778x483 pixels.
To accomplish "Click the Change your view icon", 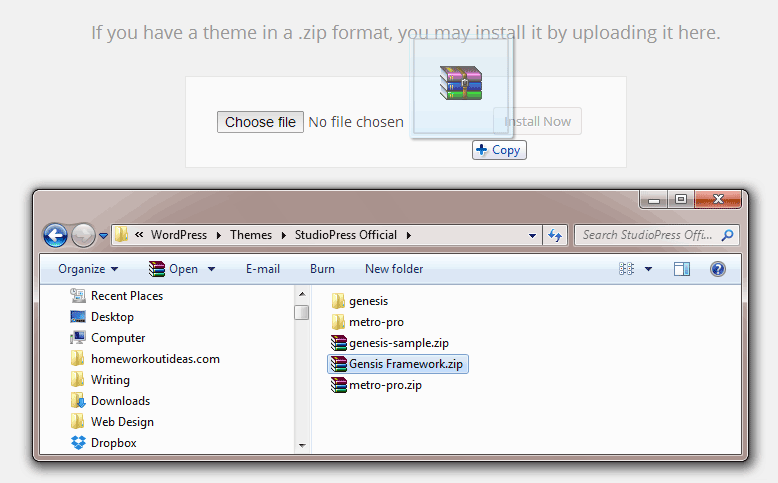I will (x=627, y=269).
